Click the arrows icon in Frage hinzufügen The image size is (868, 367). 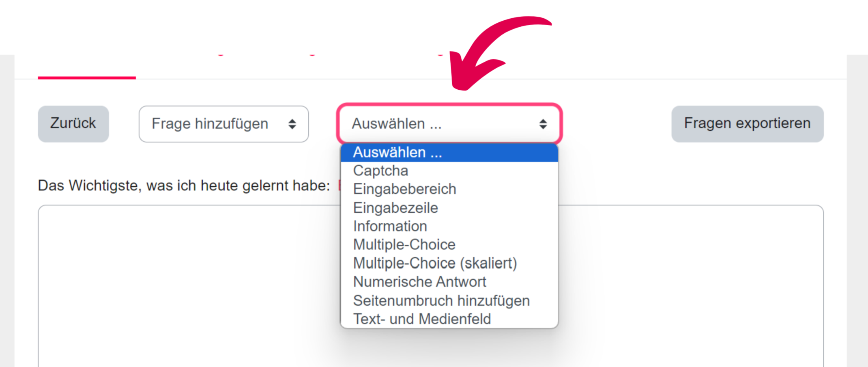click(292, 124)
